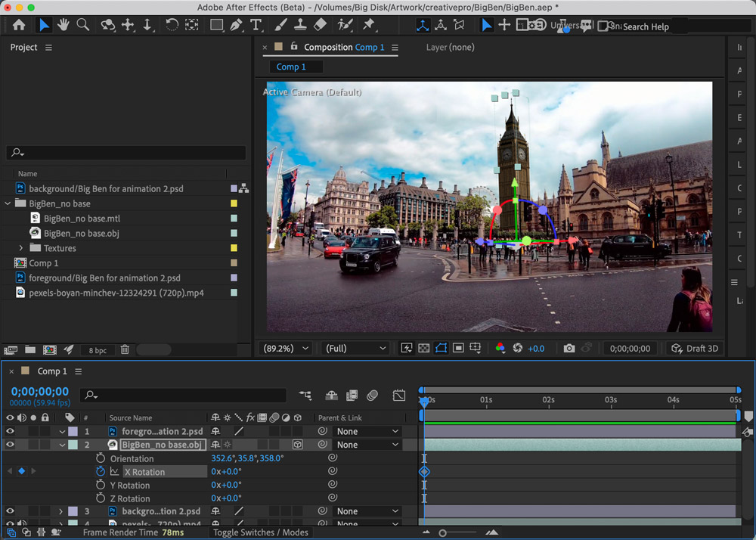This screenshot has height=540, width=756.
Task: Select the Type tool
Action: click(x=256, y=25)
